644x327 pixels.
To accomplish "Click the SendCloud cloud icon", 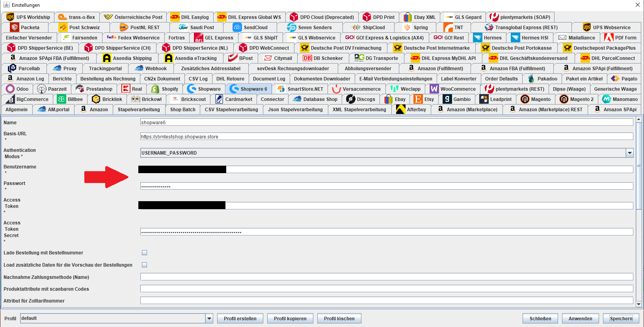I will coord(237,27).
